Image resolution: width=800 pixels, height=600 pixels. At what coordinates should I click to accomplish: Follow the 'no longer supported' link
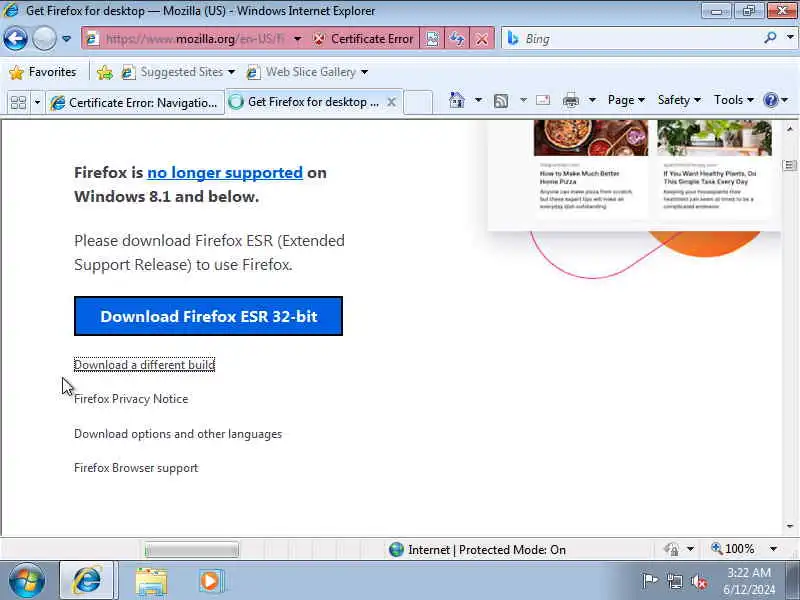click(x=225, y=172)
